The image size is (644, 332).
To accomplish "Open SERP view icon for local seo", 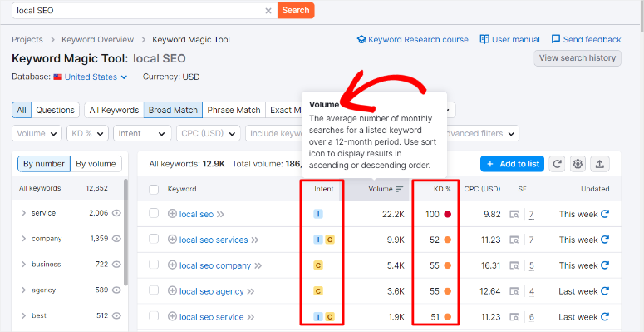I will [514, 214].
